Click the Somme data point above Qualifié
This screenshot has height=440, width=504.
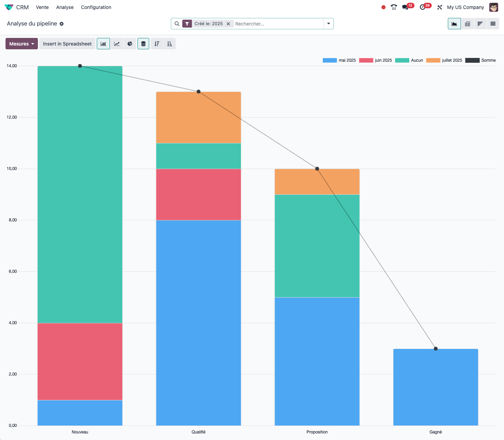[198, 92]
